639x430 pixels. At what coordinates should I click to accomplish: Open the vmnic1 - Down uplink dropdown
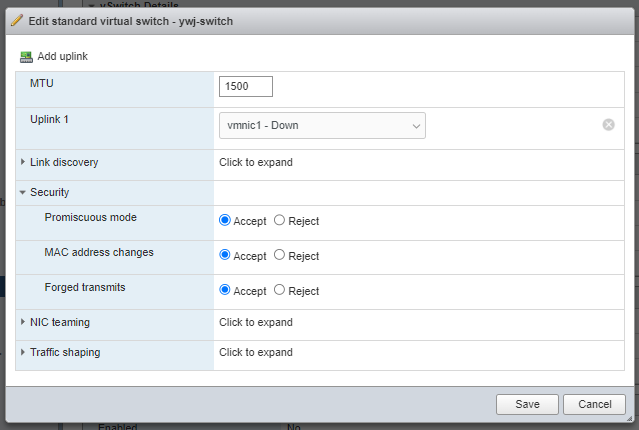[x=322, y=126]
